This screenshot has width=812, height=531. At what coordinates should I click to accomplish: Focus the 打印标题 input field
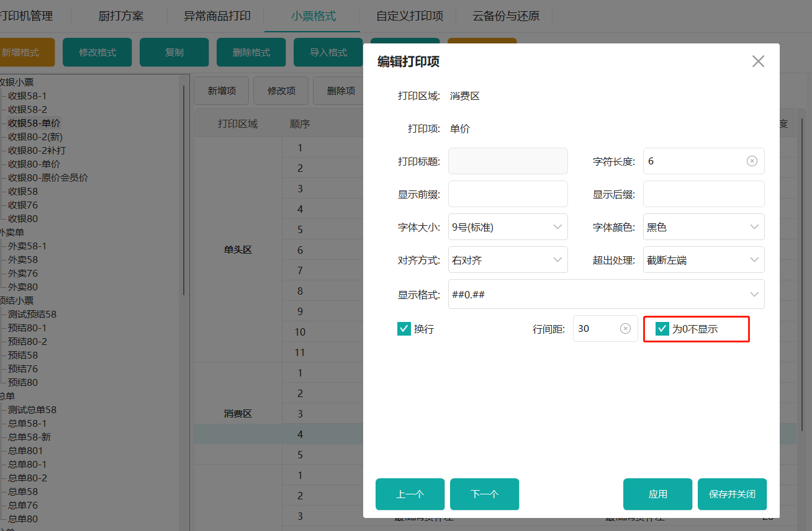[x=508, y=161]
